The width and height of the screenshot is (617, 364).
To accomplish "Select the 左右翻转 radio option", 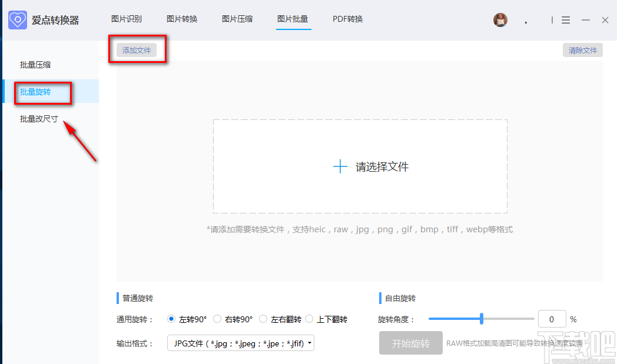I will (x=263, y=319).
